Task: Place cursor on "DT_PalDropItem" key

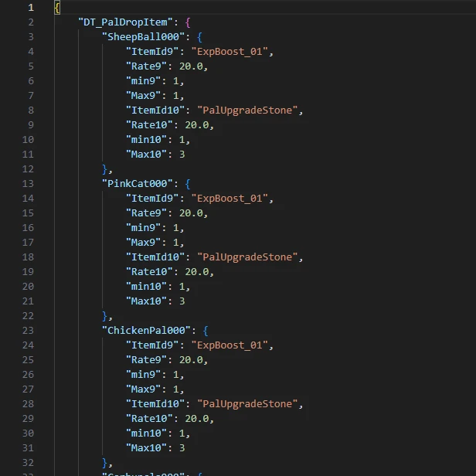Action: 125,22
